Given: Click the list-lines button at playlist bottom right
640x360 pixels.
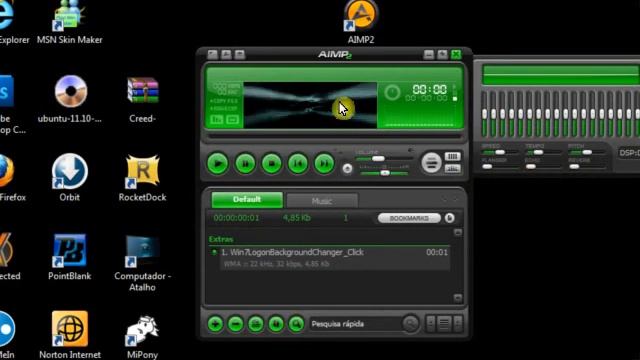Looking at the screenshot, I should click(x=444, y=324).
